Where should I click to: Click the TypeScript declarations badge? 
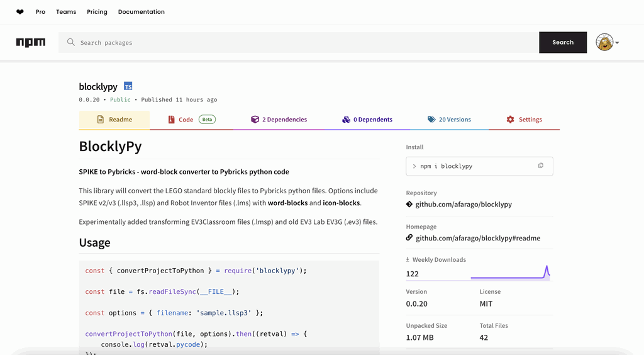[128, 86]
